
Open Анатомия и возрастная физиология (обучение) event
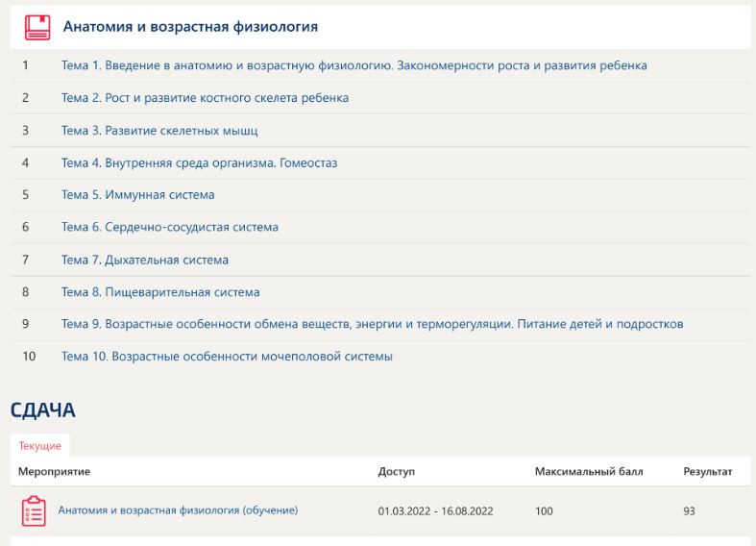click(178, 510)
